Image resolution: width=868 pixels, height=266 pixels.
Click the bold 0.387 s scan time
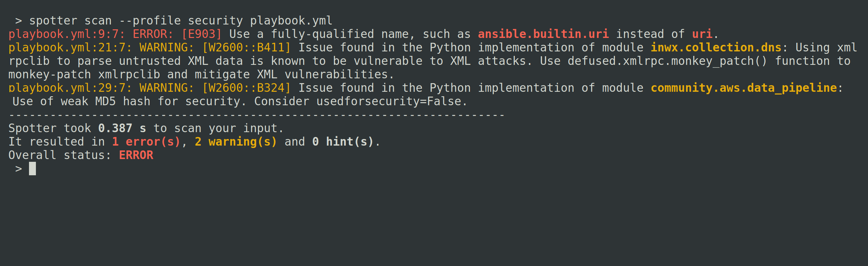(x=122, y=128)
